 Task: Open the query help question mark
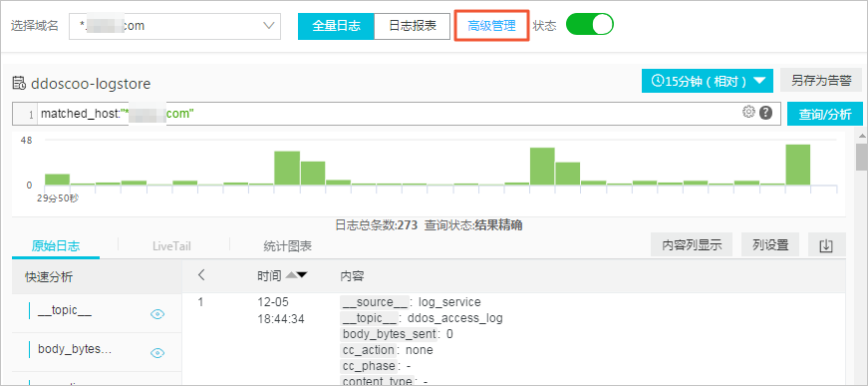(765, 113)
